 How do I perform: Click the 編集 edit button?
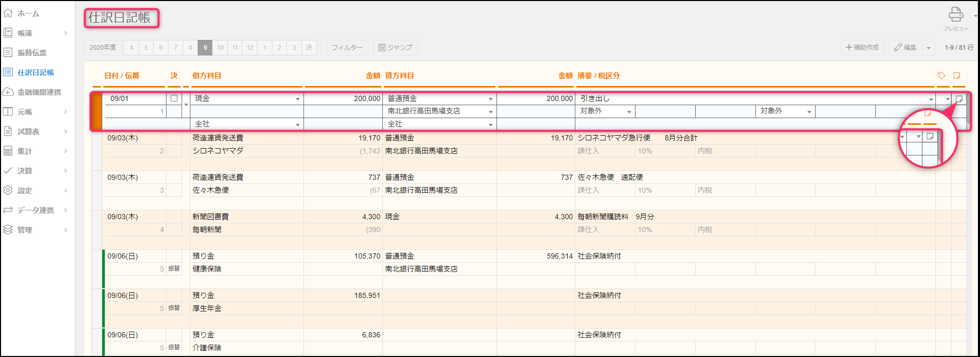pyautogui.click(x=905, y=48)
